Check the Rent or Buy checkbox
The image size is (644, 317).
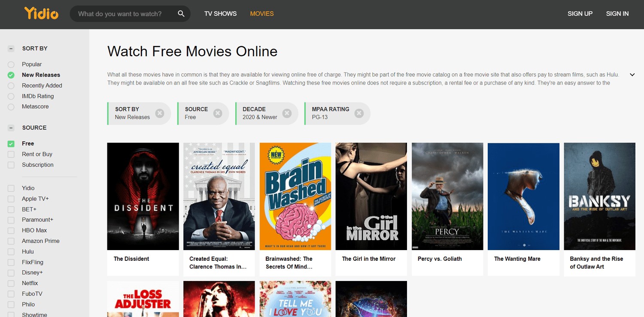tap(11, 154)
